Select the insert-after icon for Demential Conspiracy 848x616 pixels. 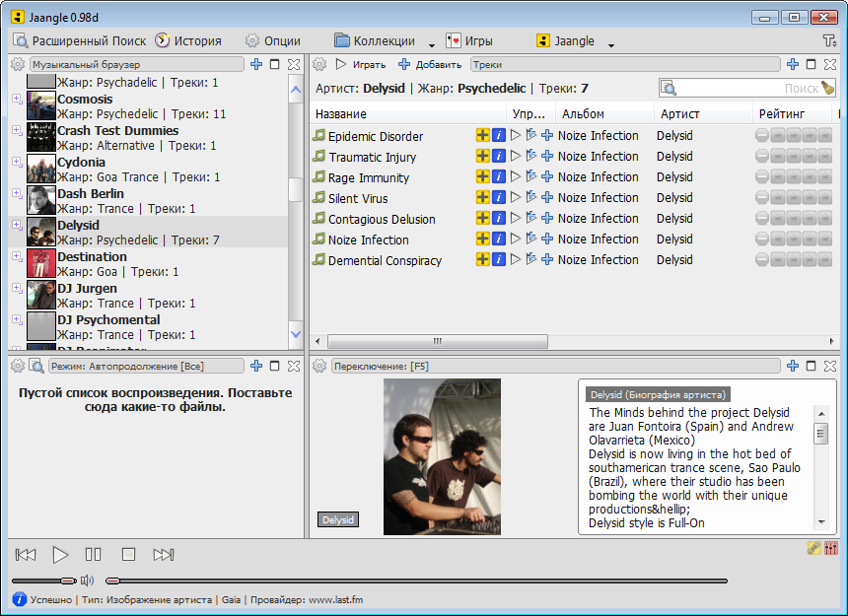click(x=531, y=259)
